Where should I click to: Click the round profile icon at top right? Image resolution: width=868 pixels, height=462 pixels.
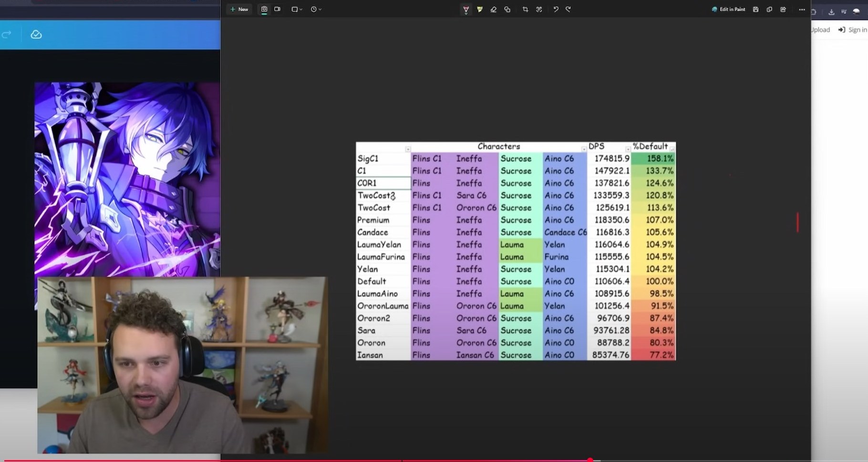[857, 12]
